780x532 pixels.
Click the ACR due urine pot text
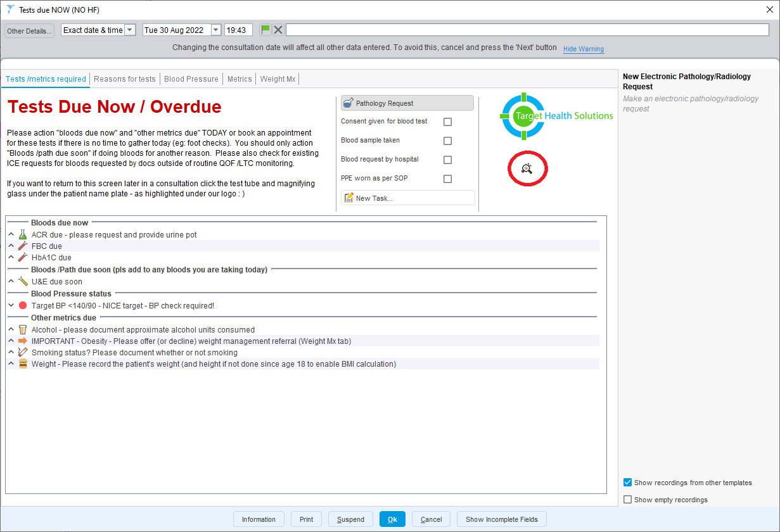click(114, 234)
